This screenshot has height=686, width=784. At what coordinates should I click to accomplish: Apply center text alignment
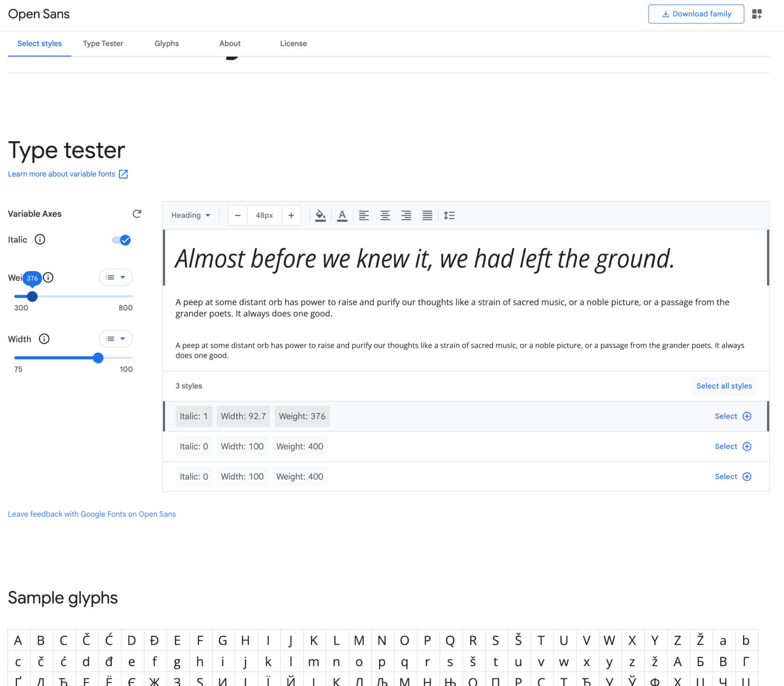coord(385,215)
